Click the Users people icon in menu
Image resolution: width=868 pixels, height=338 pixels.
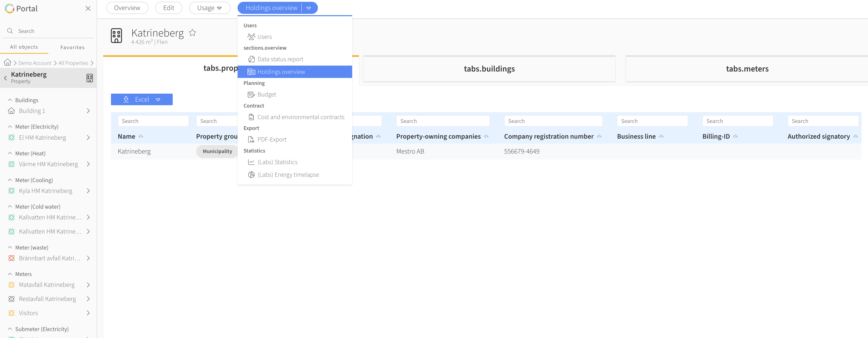pos(251,36)
